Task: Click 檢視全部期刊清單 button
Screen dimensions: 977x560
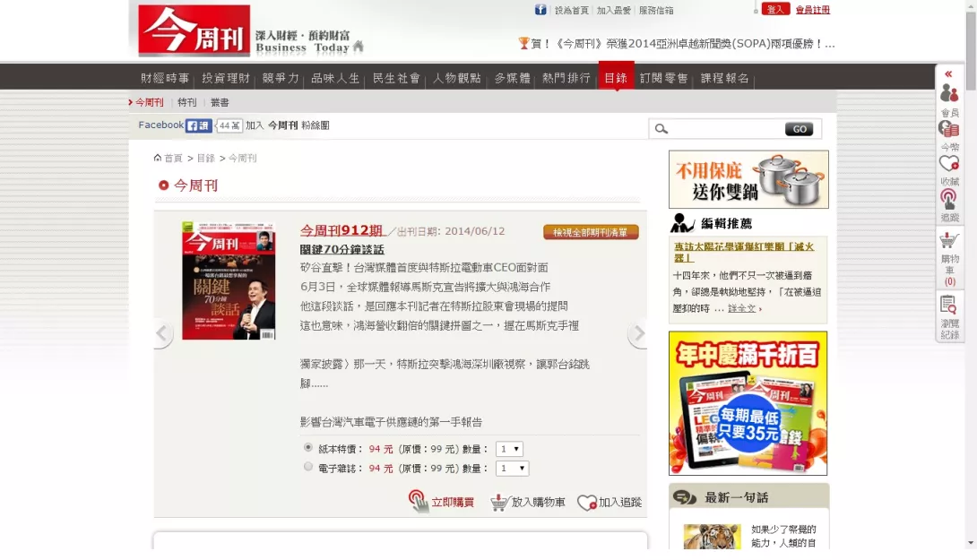Action: point(591,232)
